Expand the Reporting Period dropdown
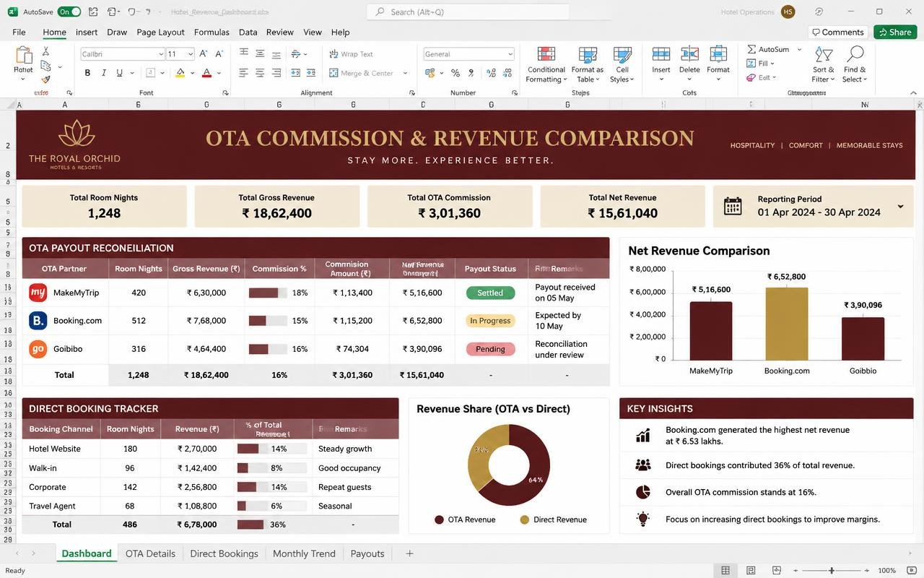 click(x=900, y=207)
